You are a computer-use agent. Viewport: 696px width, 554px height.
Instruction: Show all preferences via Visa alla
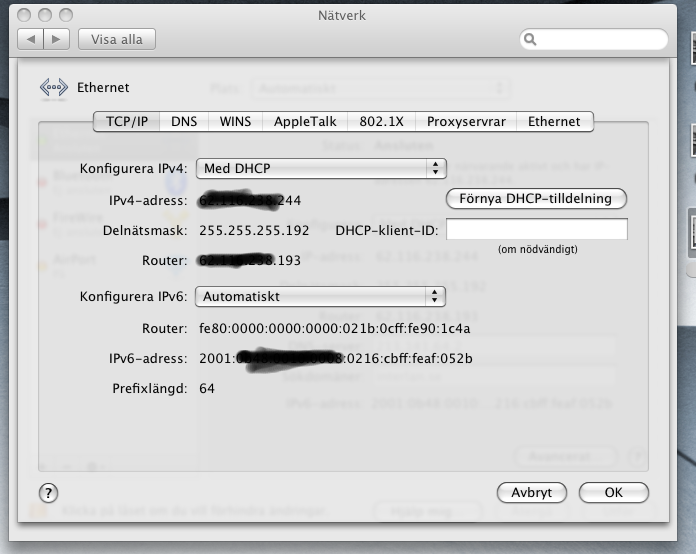[x=117, y=40]
